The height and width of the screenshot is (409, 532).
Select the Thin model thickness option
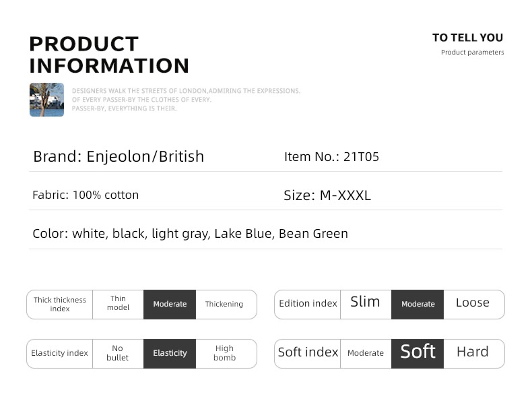click(118, 305)
